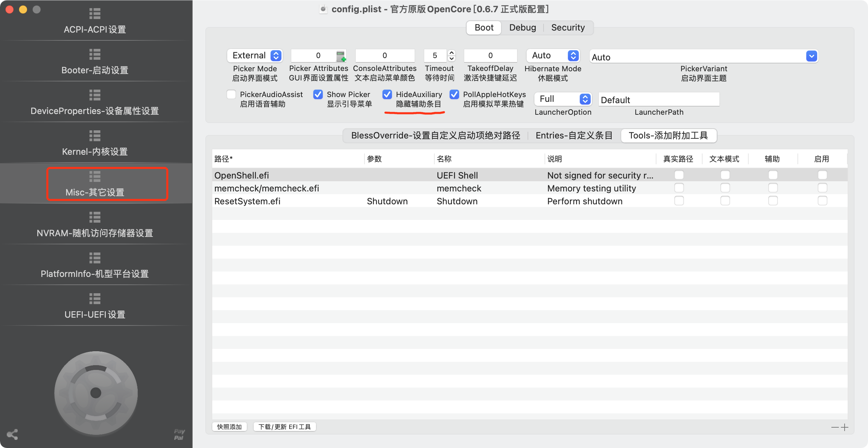Click the PayPal donate icon
868x448 pixels.
pos(179,434)
